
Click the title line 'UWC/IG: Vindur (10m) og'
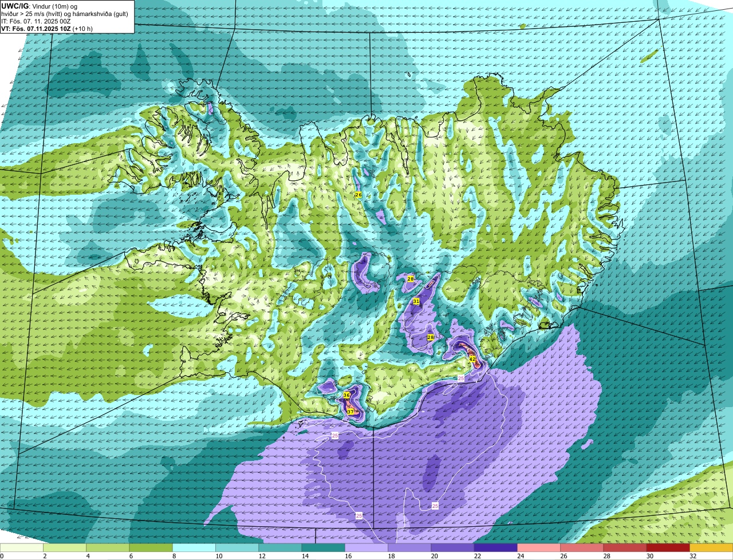39,6
